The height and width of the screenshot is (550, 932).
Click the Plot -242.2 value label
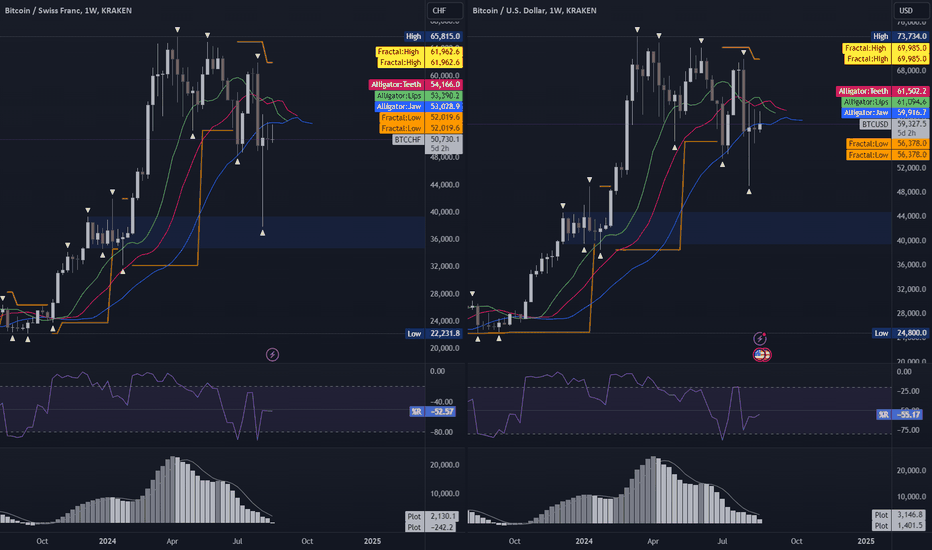[432, 527]
